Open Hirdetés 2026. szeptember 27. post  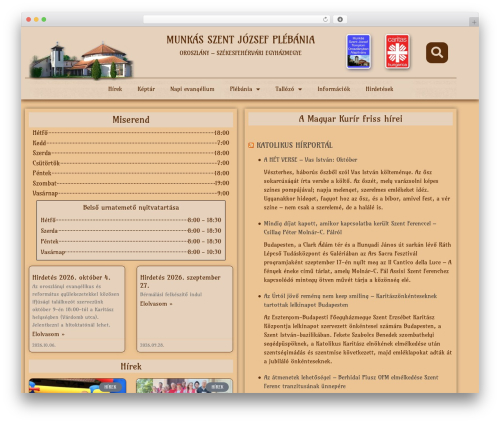(x=180, y=281)
